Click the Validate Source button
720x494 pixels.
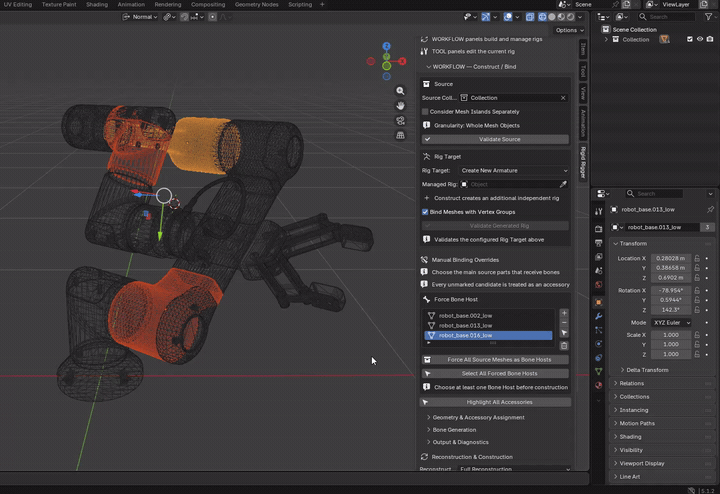[495, 139]
